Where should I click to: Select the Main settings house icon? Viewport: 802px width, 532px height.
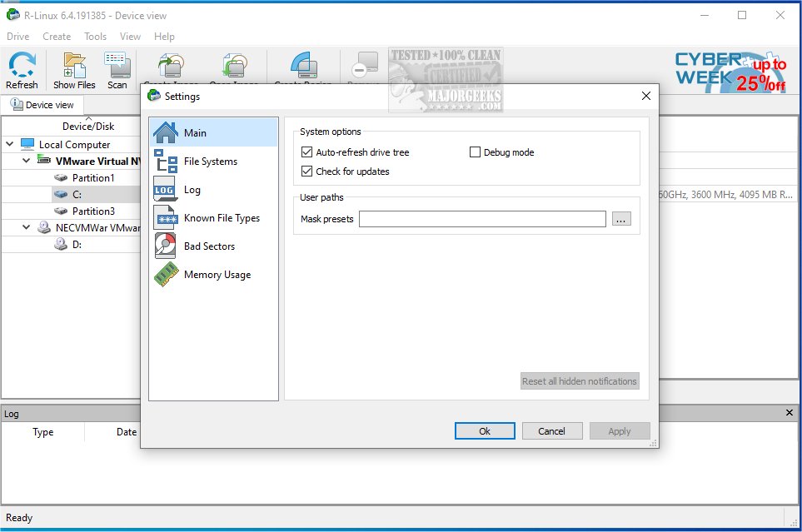[166, 132]
